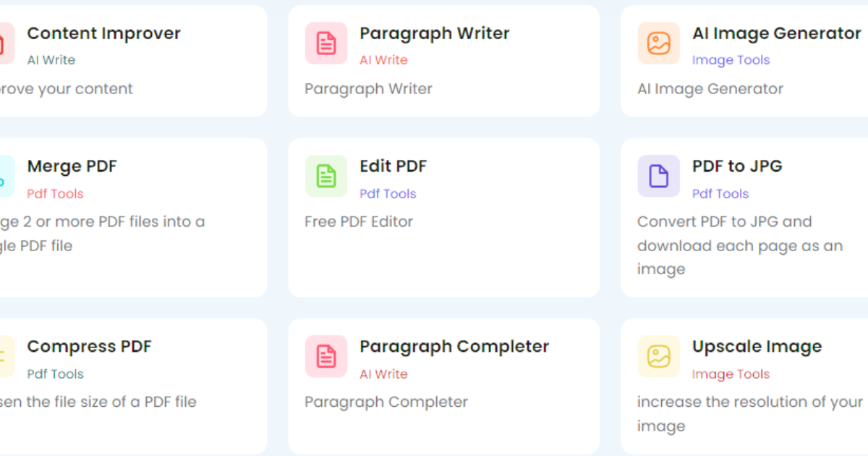Click the purple PDF to JPG icon
868x456 pixels.
pos(658,176)
